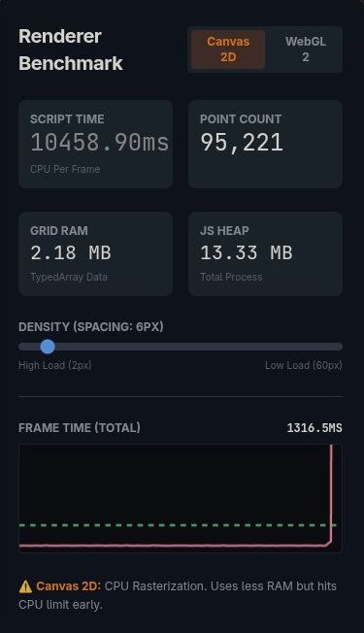Click the density slider thumb

pyautogui.click(x=48, y=347)
